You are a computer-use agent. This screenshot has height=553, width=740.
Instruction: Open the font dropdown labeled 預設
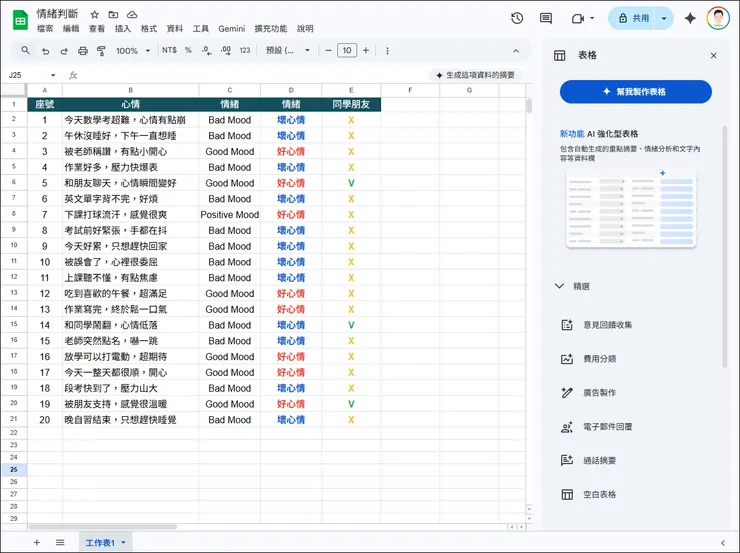point(287,50)
